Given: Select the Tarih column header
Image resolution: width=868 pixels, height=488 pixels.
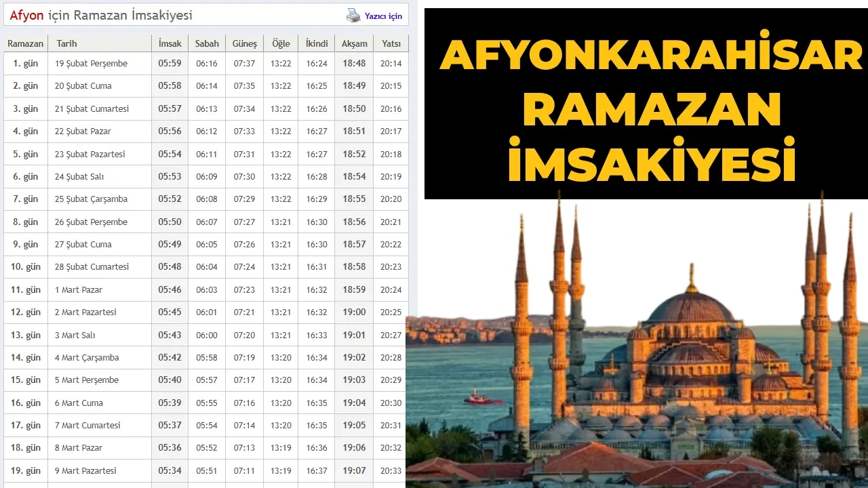Looking at the screenshot, I should point(67,43).
